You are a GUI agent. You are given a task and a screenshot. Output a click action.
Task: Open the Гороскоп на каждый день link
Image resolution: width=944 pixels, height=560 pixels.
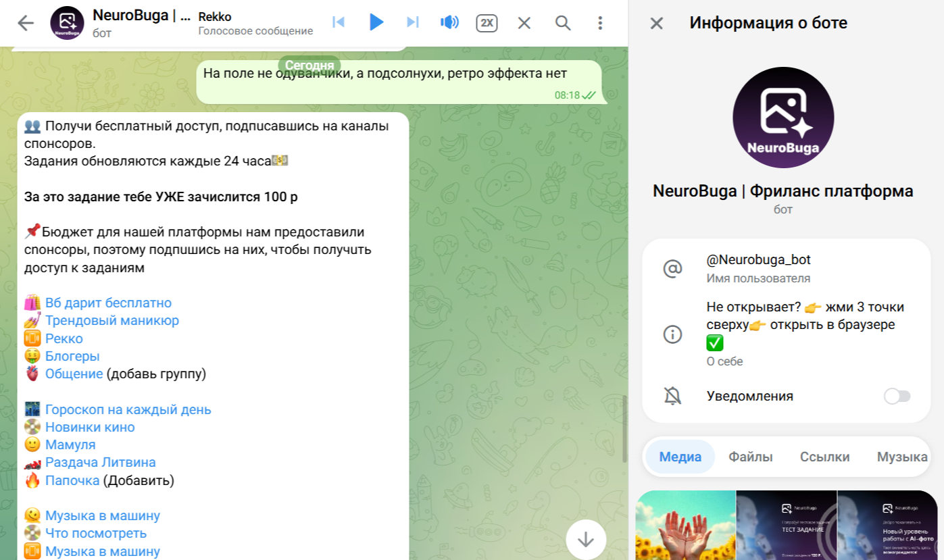point(128,409)
